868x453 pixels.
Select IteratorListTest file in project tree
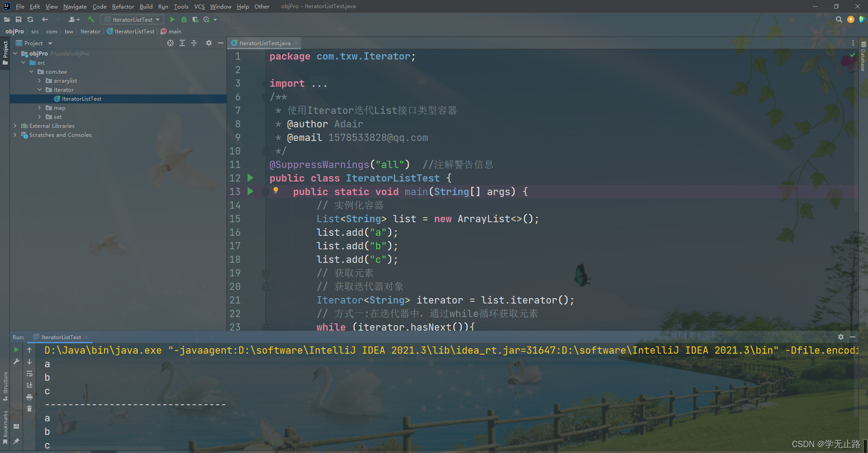[x=81, y=98]
